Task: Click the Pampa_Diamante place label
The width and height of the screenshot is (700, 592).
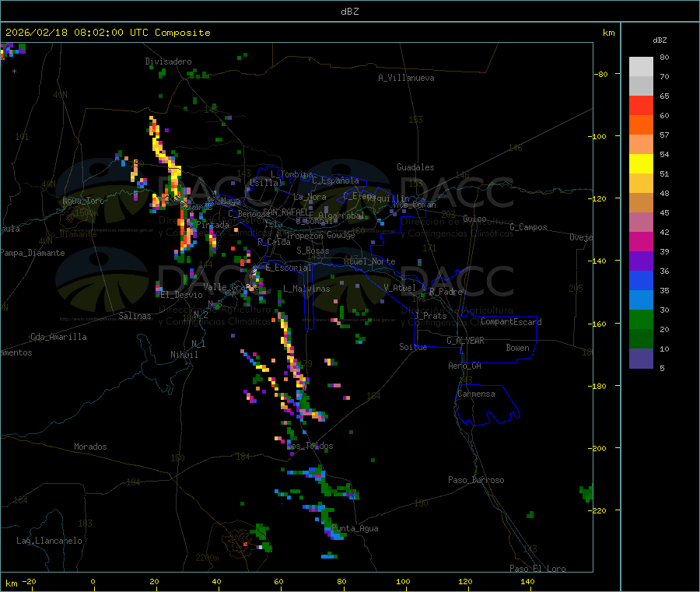Action: click(x=33, y=253)
